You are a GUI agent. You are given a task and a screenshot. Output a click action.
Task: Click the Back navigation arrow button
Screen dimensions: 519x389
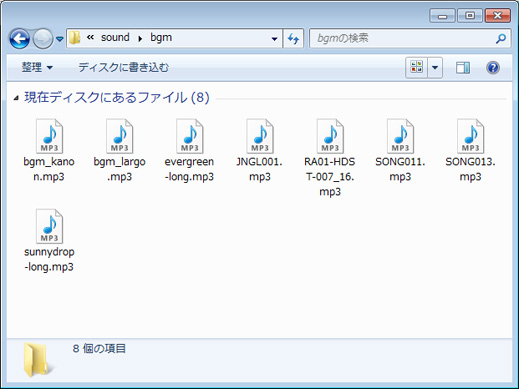19,39
